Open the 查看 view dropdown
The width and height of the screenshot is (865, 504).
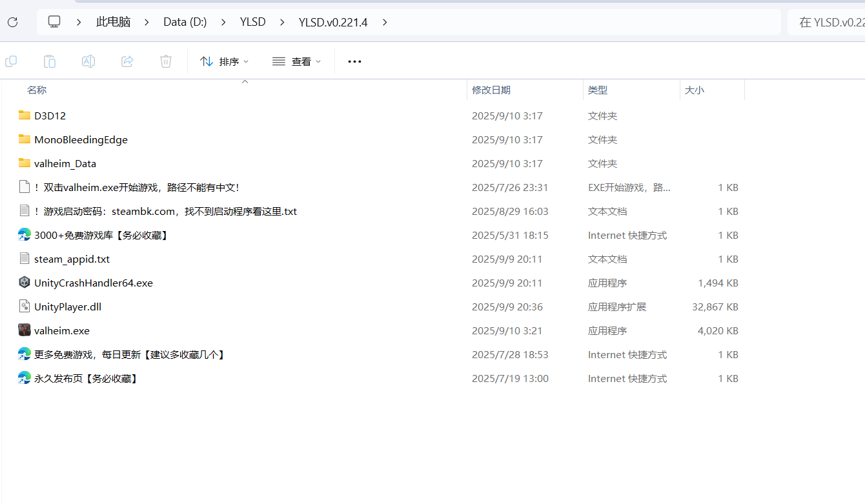296,61
